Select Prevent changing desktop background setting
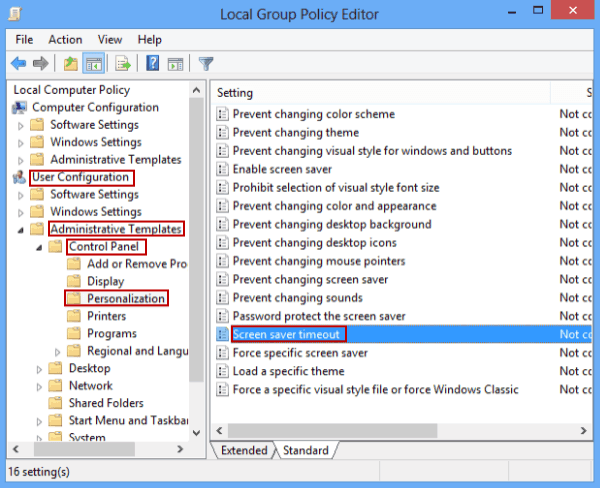The image size is (600, 488). tap(332, 224)
